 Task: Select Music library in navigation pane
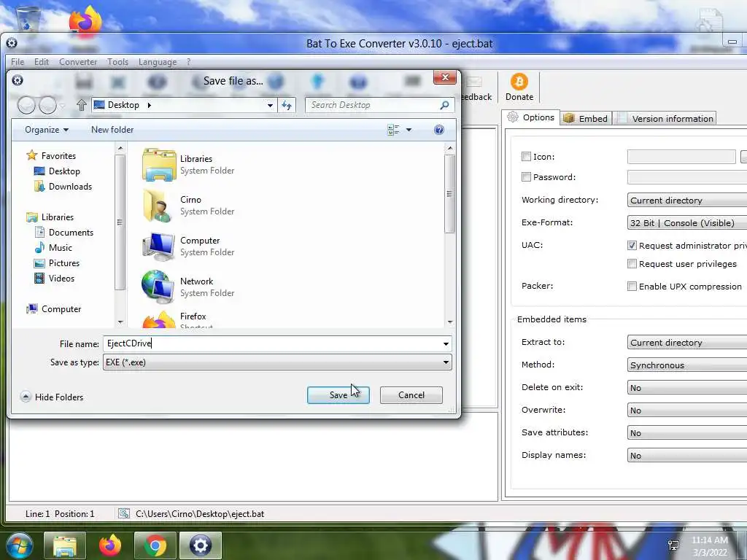coord(53,248)
